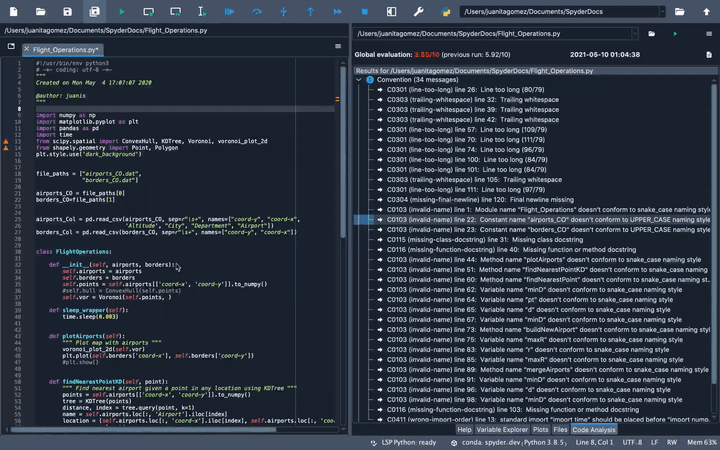This screenshot has width=720, height=450.
Task: Click UTF-8 encoding status
Action: (x=632, y=443)
